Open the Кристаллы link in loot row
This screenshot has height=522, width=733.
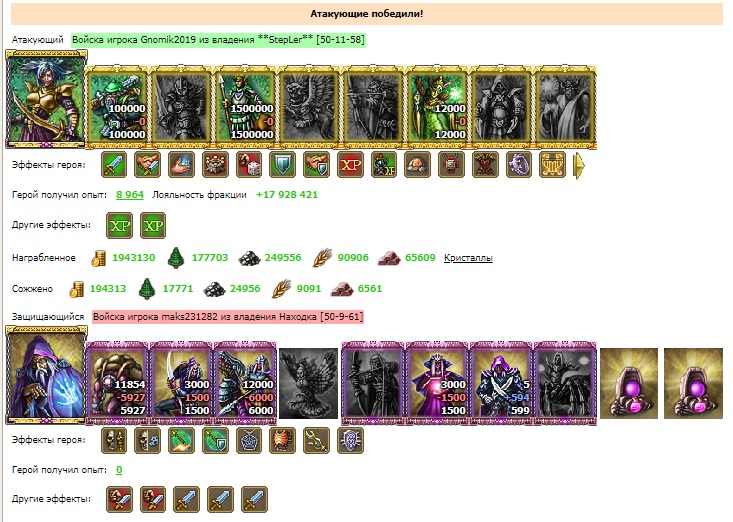click(468, 258)
